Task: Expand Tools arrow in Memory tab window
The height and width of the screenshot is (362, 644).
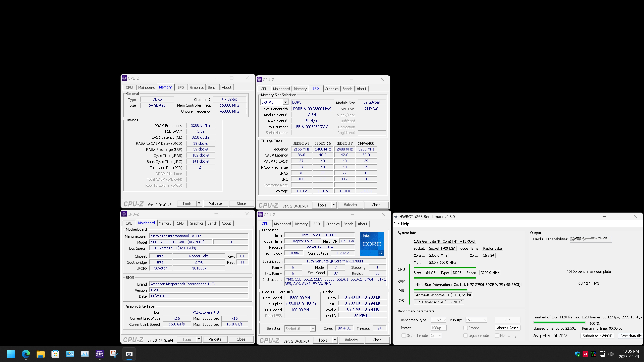Action: coord(199,203)
